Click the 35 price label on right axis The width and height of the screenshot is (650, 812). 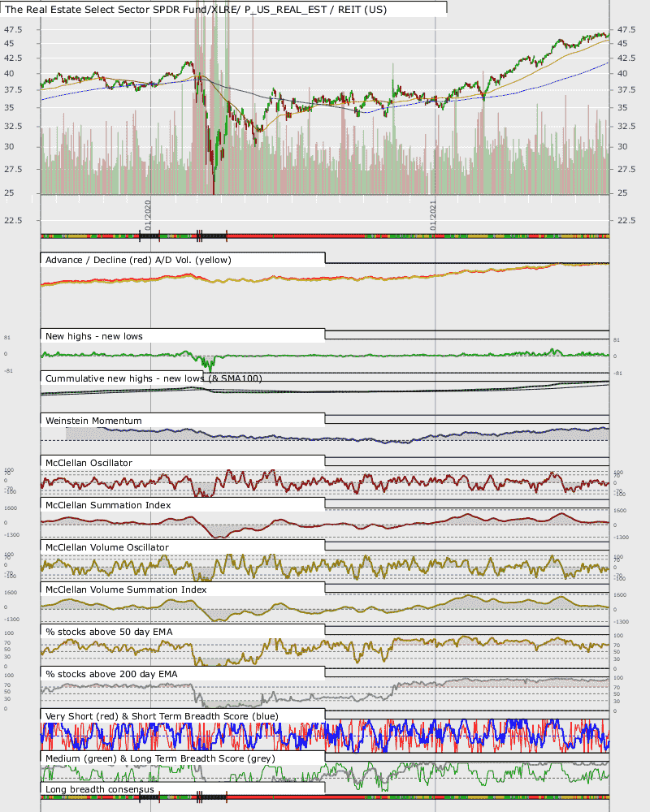[x=622, y=107]
